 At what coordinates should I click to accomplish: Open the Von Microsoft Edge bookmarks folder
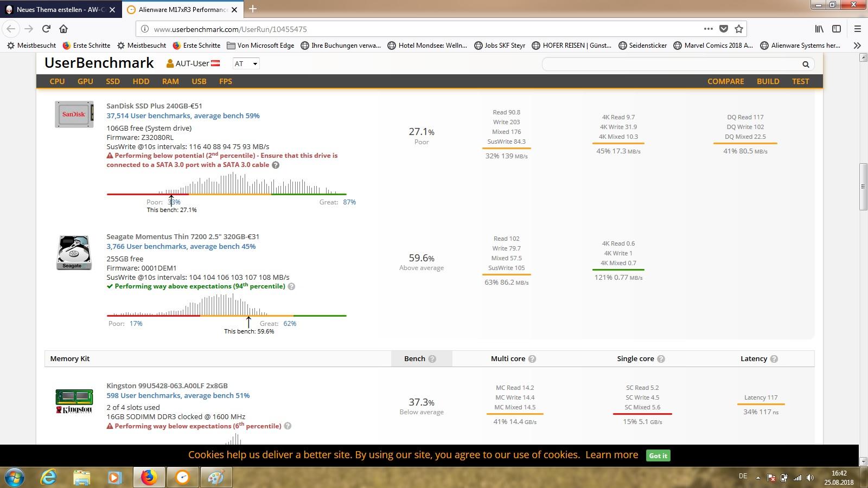click(260, 46)
